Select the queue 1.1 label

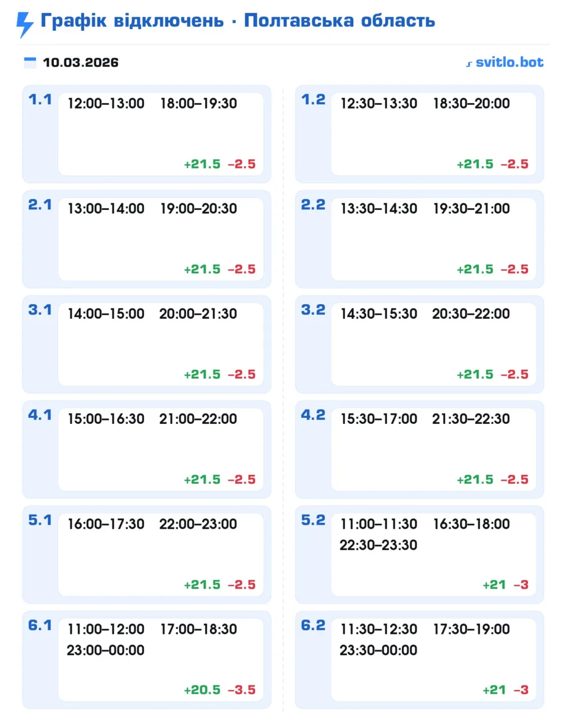(40, 100)
